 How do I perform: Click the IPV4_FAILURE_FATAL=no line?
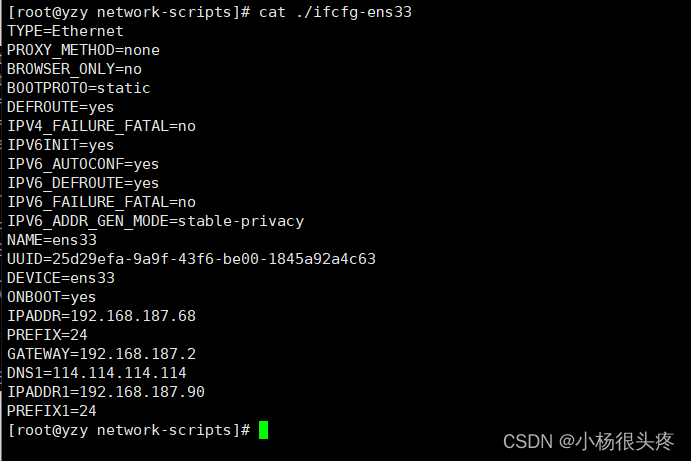[101, 126]
